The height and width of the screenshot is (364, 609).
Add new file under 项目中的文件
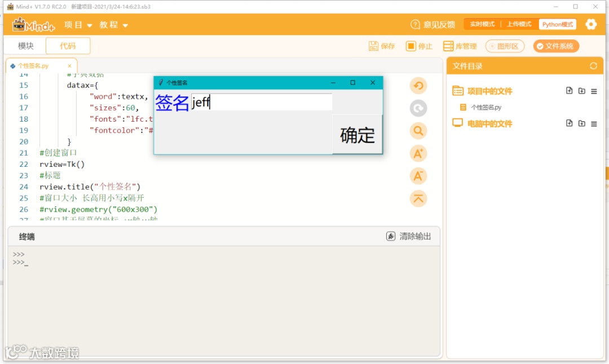[x=569, y=91]
